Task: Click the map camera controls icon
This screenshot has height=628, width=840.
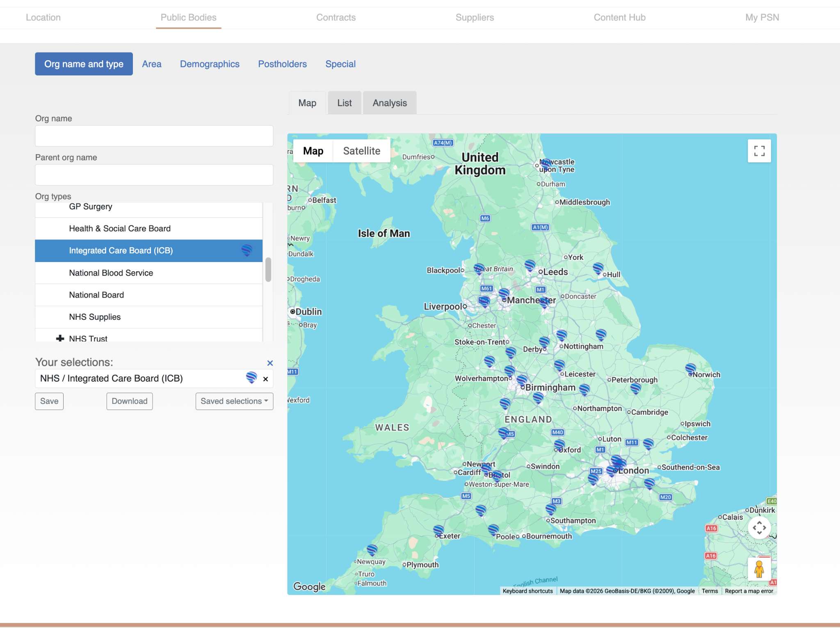Action: coord(759,528)
